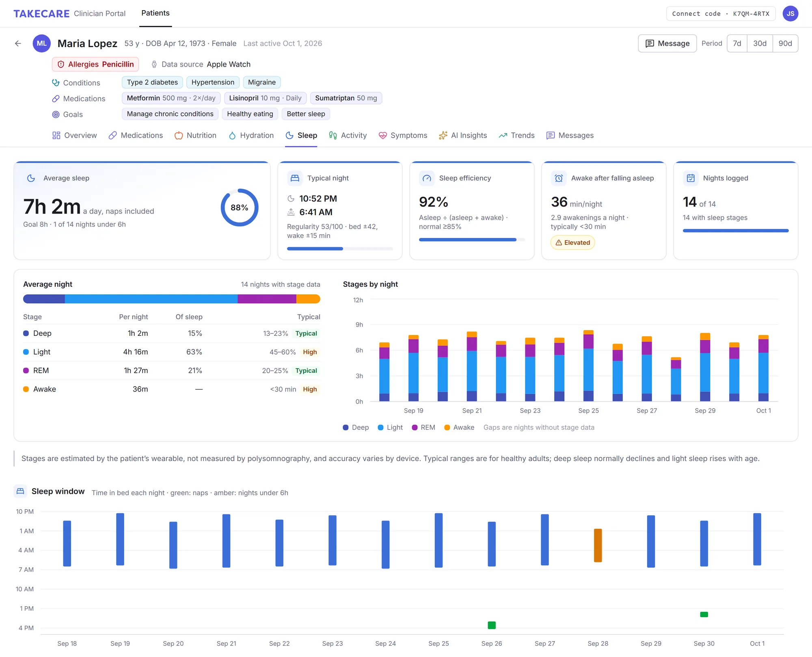Click the Awake after falling asleep alarm icon
This screenshot has width=812, height=657.
pyautogui.click(x=559, y=178)
